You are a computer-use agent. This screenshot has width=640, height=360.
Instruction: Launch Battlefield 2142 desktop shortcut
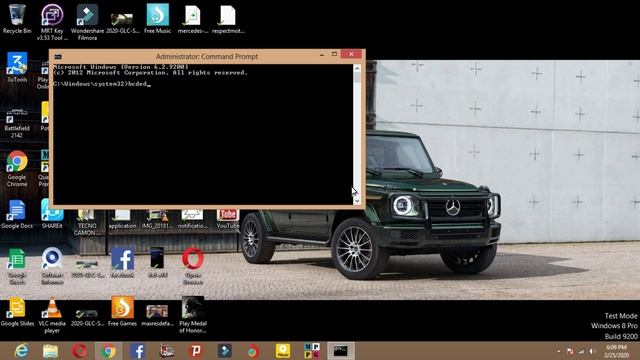point(17,123)
